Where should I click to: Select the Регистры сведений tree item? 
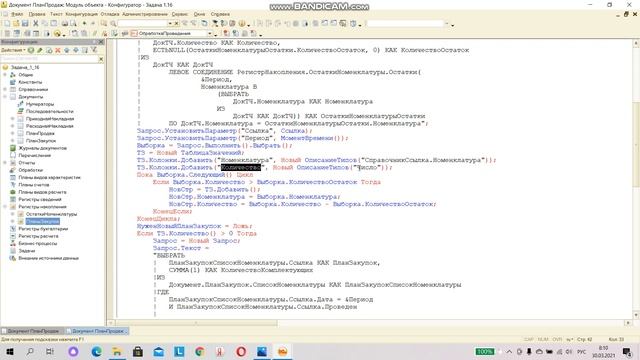[x=40, y=200]
